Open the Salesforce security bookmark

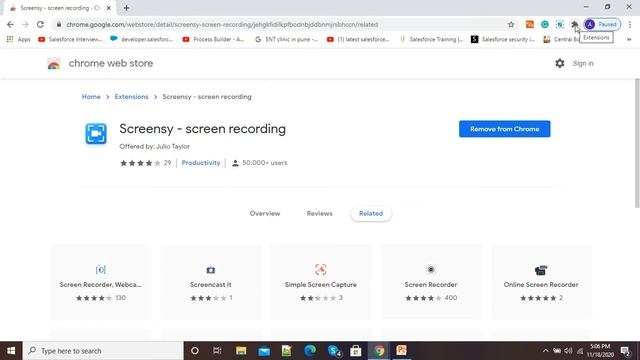pos(503,39)
